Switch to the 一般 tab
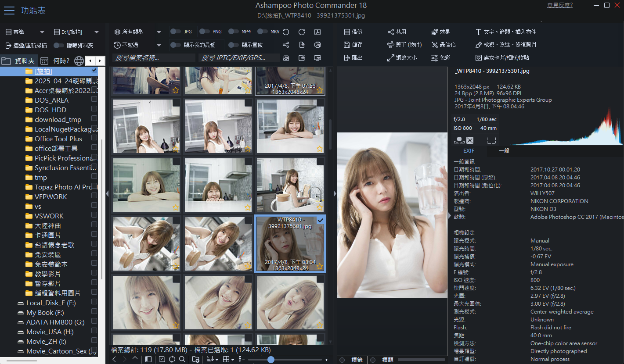 pos(504,151)
